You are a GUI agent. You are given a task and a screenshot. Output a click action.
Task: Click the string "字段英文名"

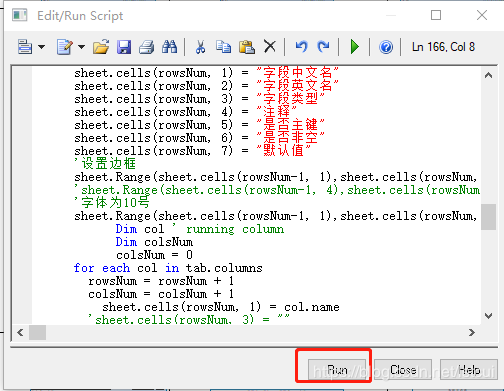(x=297, y=86)
